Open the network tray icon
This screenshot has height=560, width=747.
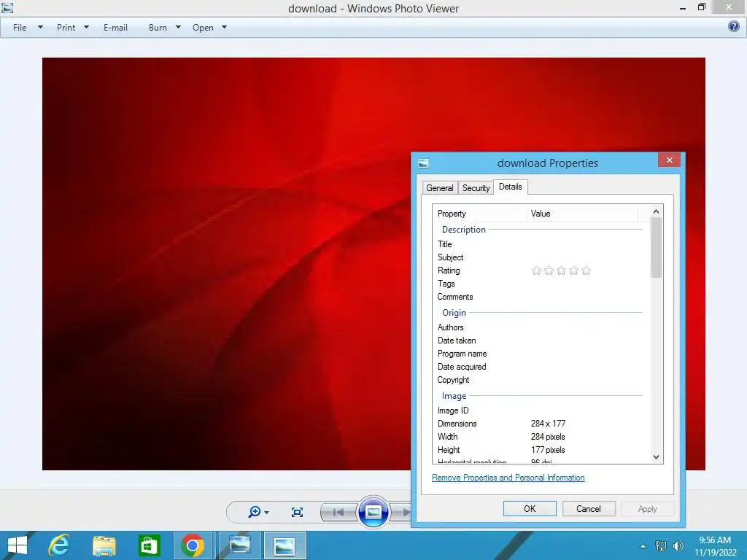coord(661,546)
